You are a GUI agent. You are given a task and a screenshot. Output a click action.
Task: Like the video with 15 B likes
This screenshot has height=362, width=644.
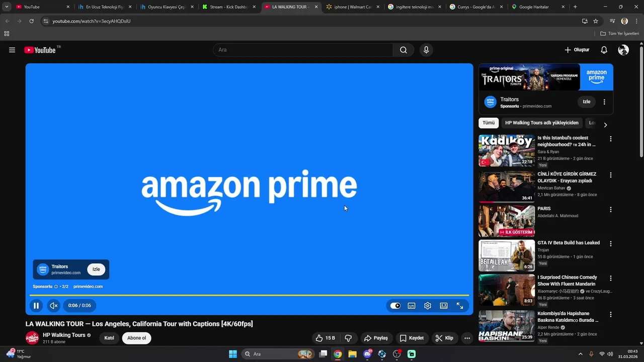point(326,338)
